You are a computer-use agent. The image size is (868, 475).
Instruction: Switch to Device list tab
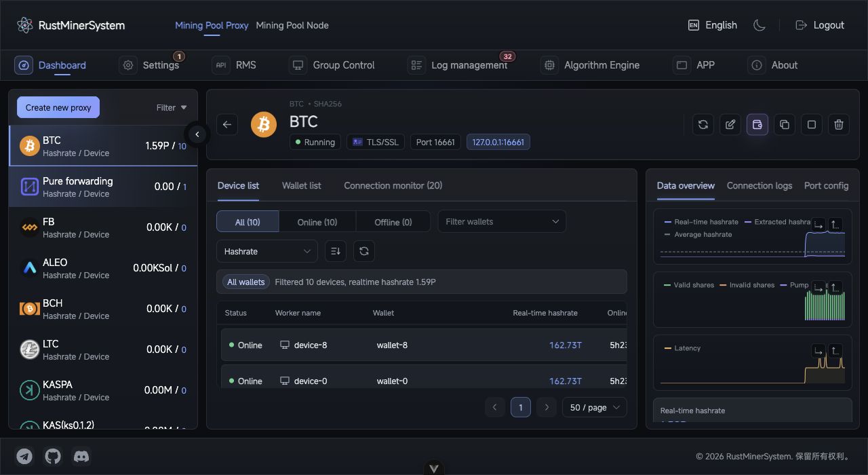pos(238,185)
